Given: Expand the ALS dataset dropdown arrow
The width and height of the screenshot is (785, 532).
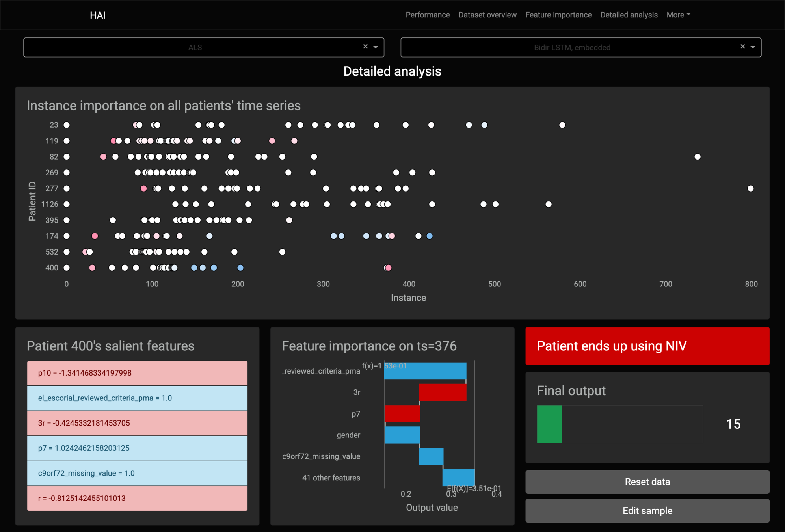Looking at the screenshot, I should tap(376, 47).
